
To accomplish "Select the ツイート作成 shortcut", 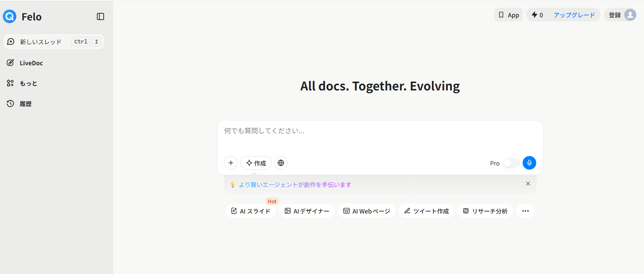I will point(426,211).
